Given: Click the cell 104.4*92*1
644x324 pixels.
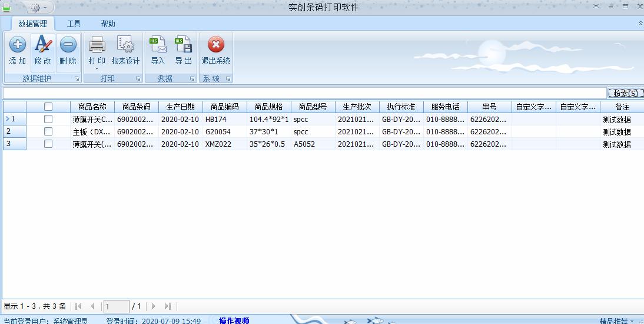Looking at the screenshot, I should coord(269,119).
